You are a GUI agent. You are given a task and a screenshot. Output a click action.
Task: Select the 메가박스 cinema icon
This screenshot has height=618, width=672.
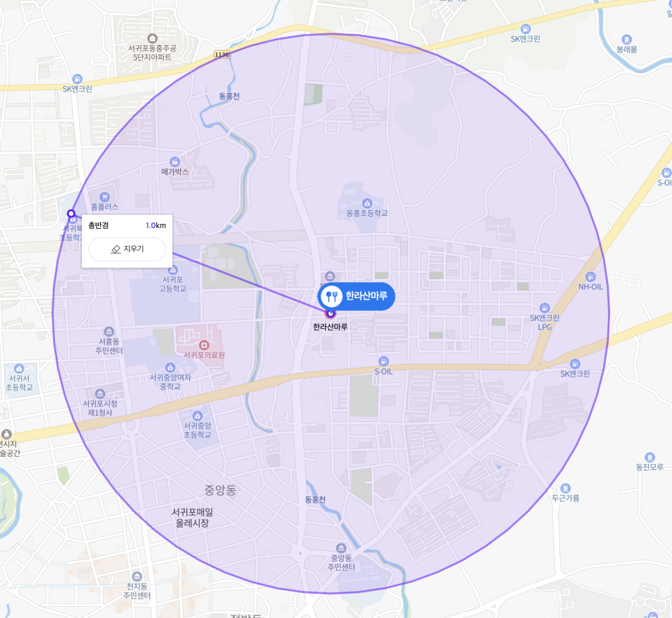point(175,162)
